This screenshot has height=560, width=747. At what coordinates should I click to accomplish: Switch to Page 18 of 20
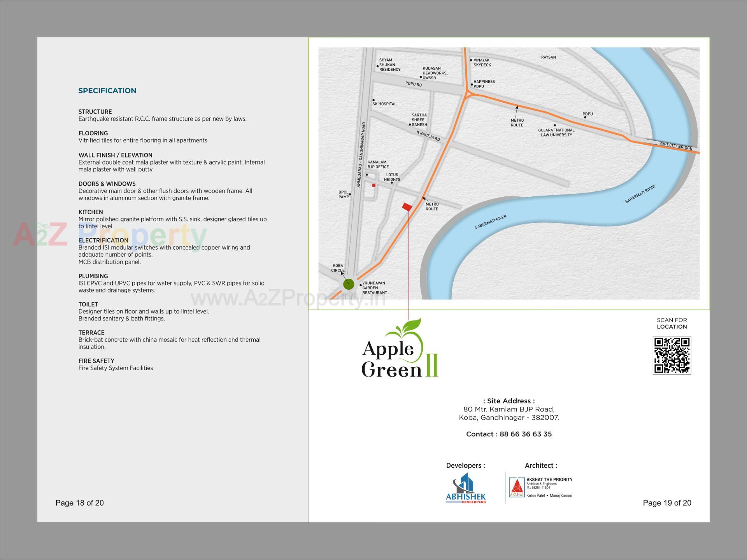(x=80, y=503)
